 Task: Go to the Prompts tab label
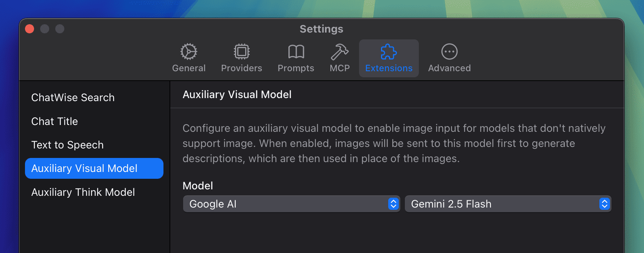click(x=296, y=68)
